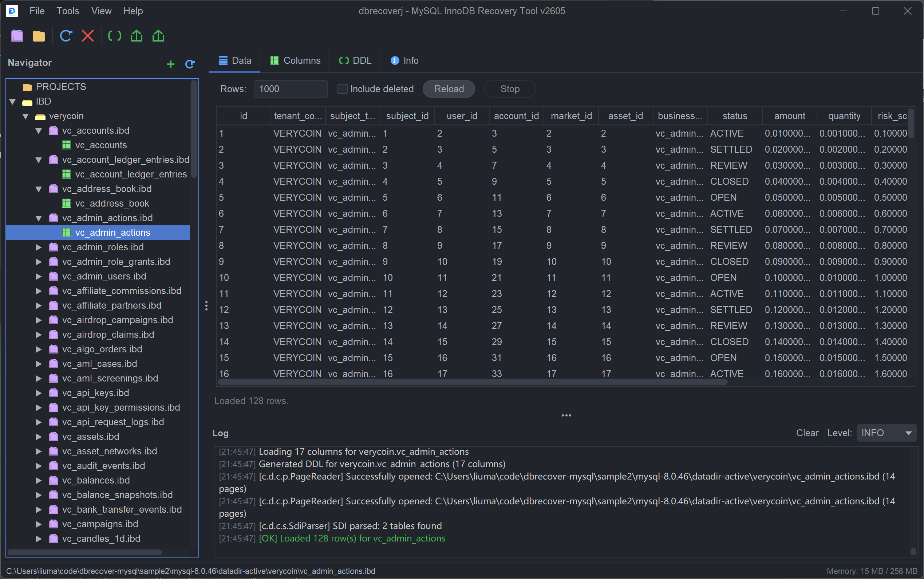Click the second green export toolbar icon
The height and width of the screenshot is (579, 924).
158,36
